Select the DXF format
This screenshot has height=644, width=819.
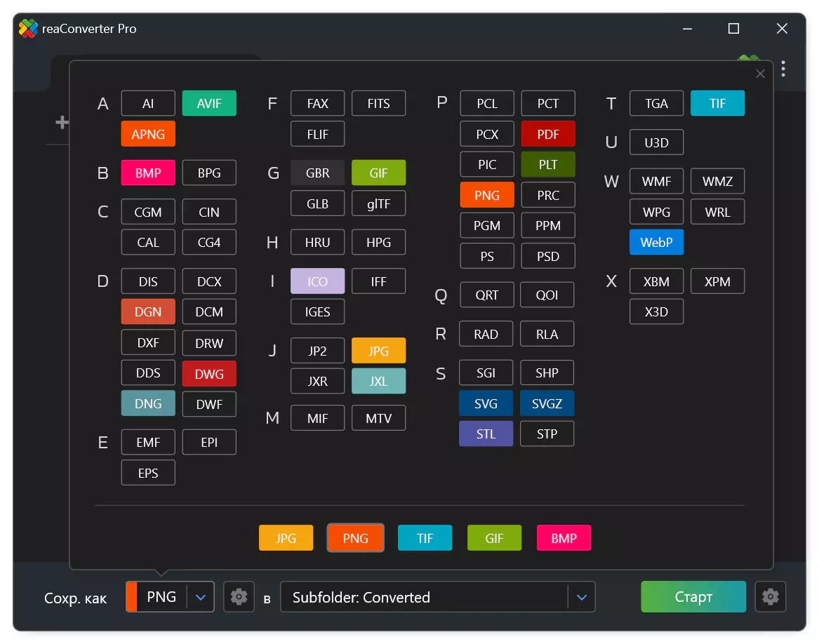(x=148, y=342)
